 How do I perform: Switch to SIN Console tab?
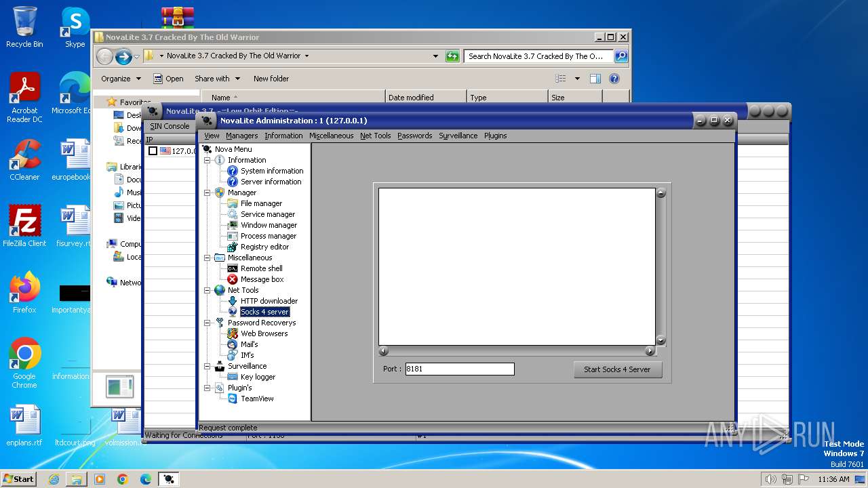pyautogui.click(x=170, y=126)
